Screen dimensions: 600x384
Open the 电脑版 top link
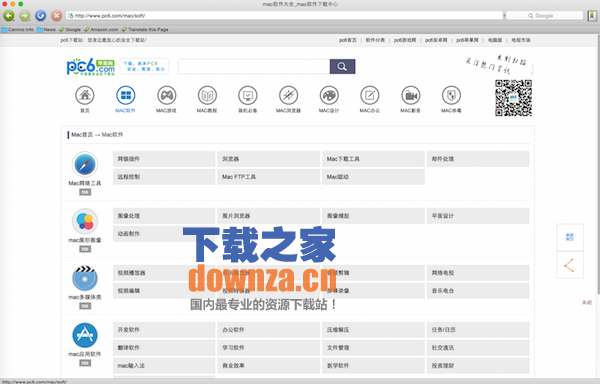coord(495,40)
